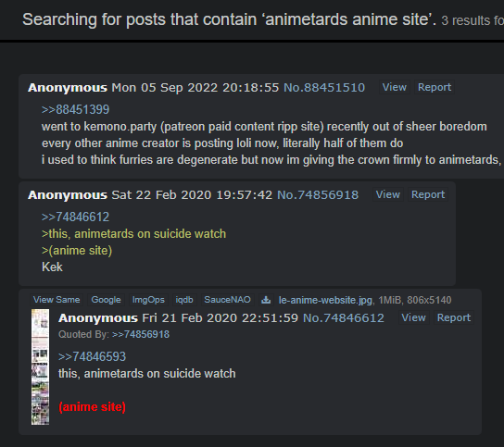Follow the >>88451399 reply link
Screen dimensions: 504x447
pos(76,110)
